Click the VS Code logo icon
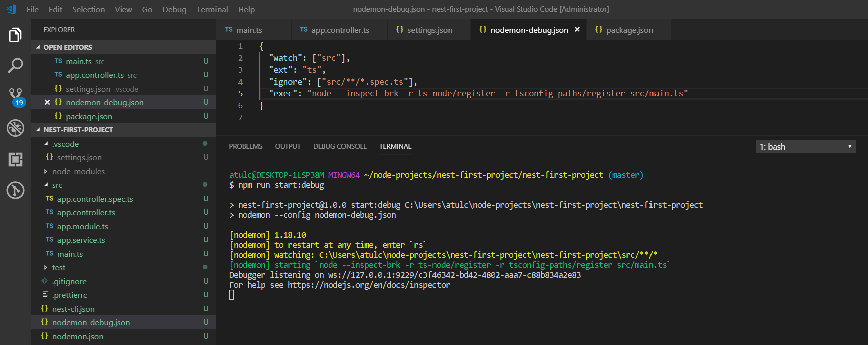 coord(11,9)
